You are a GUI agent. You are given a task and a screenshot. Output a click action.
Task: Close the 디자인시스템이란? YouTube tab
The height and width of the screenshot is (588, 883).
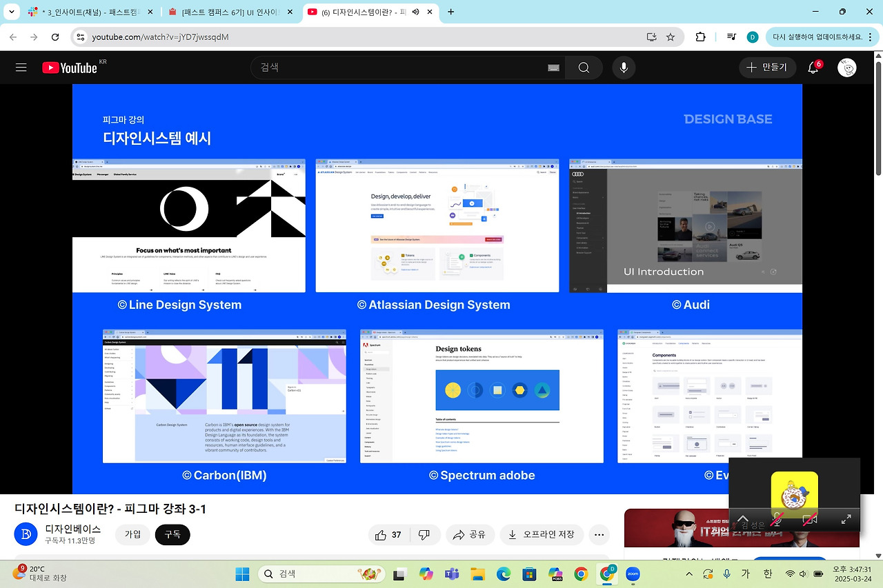tap(430, 12)
